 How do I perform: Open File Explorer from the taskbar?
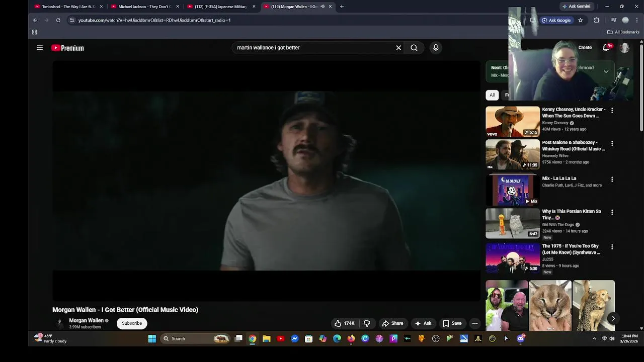[x=267, y=339]
